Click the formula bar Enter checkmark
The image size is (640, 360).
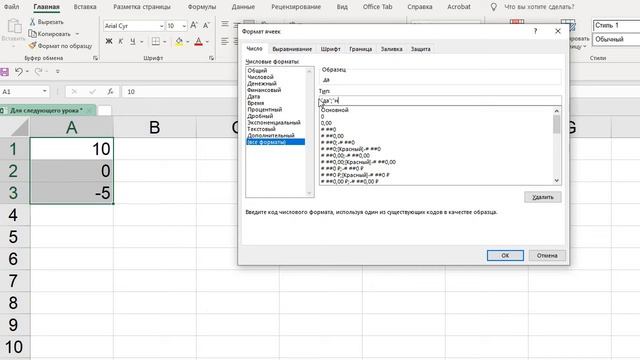coord(92,91)
